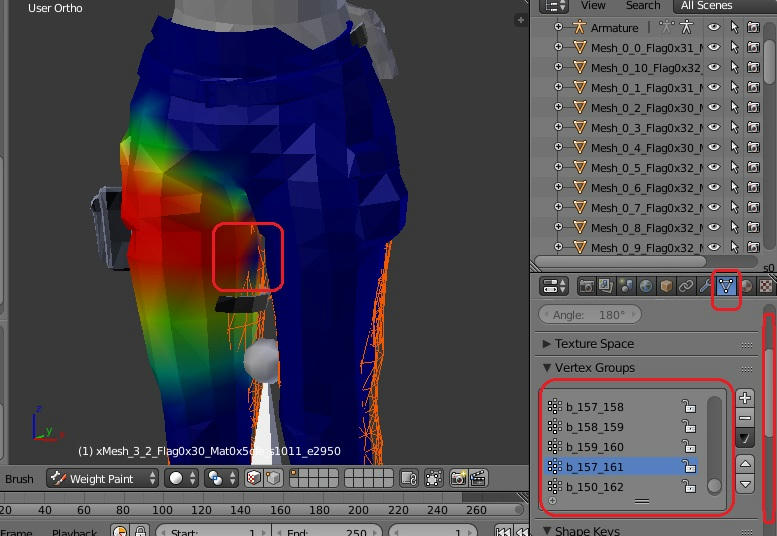Open the Object Data properties tab
Image resolution: width=777 pixels, height=536 pixels.
pyautogui.click(x=726, y=286)
